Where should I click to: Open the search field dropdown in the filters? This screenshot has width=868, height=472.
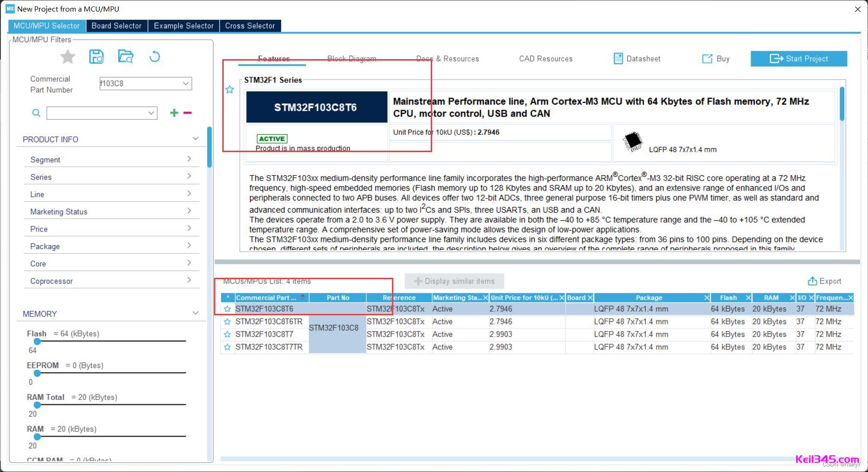[x=151, y=113]
